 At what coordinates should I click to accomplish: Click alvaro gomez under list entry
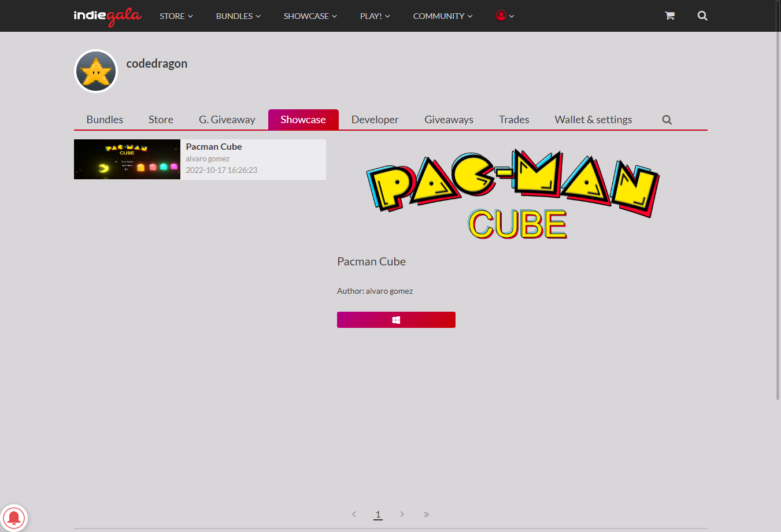coord(208,158)
